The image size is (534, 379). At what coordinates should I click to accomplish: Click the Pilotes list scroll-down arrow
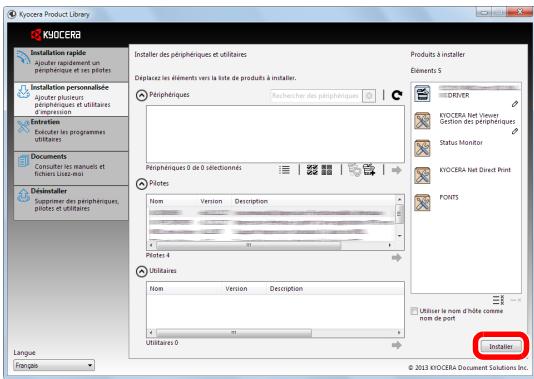(399, 236)
